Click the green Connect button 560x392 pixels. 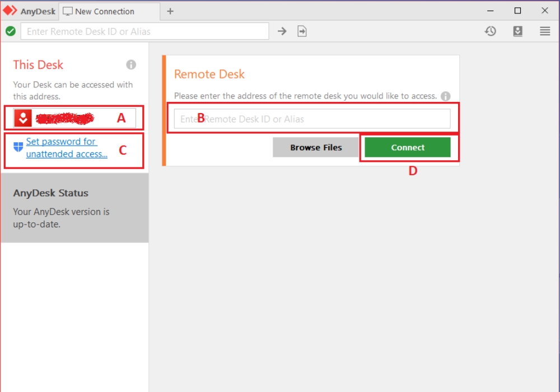tap(408, 147)
